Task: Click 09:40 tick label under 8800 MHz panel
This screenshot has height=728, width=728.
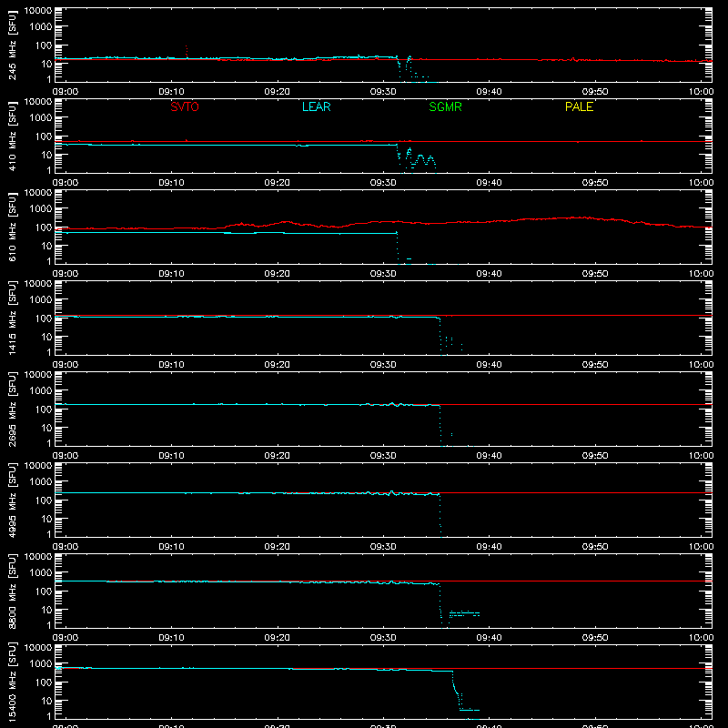Action: pos(489,638)
